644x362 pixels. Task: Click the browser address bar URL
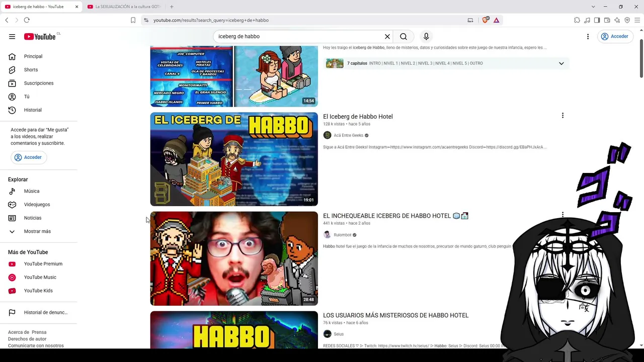tap(211, 20)
